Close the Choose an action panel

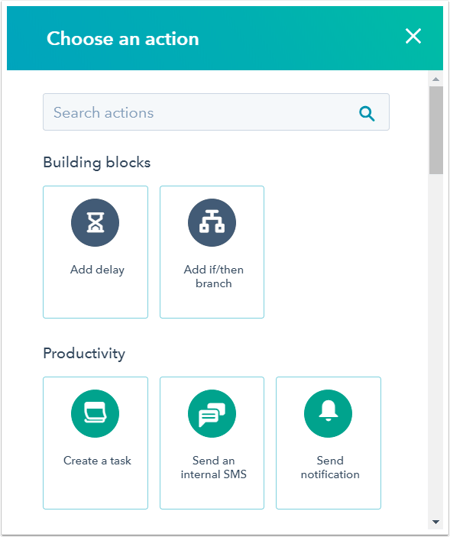(x=413, y=36)
